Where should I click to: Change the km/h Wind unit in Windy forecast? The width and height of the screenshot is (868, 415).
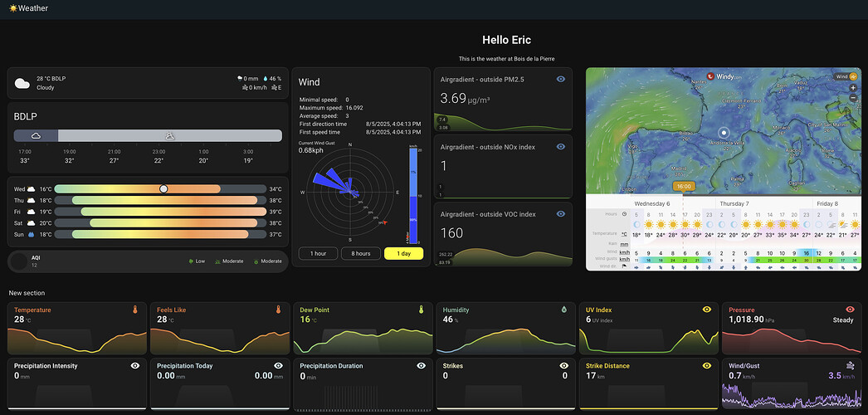[x=624, y=252]
